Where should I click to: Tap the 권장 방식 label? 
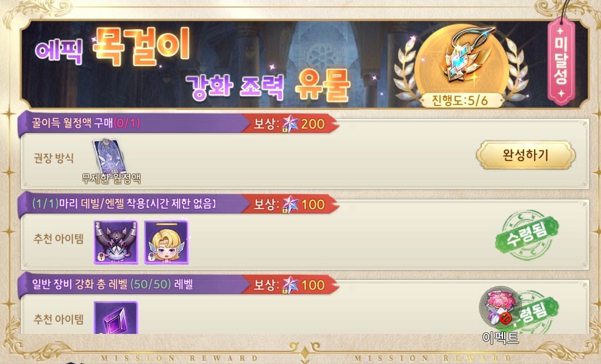pyautogui.click(x=54, y=159)
